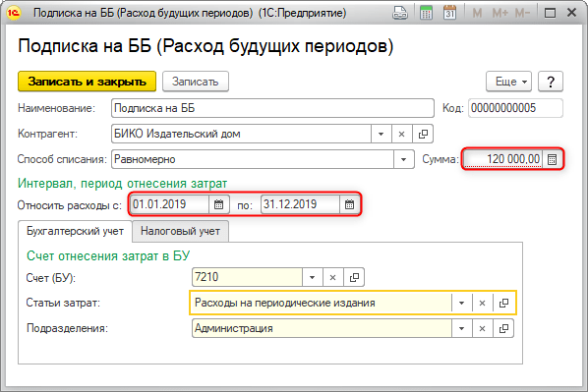This screenshot has width=588, height=392.
Task: Open help with the question mark button
Action: (551, 82)
